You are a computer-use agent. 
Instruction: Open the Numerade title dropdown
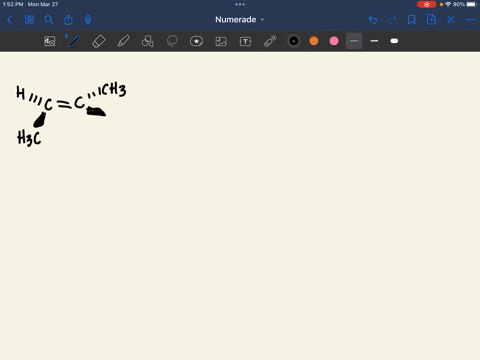240,20
